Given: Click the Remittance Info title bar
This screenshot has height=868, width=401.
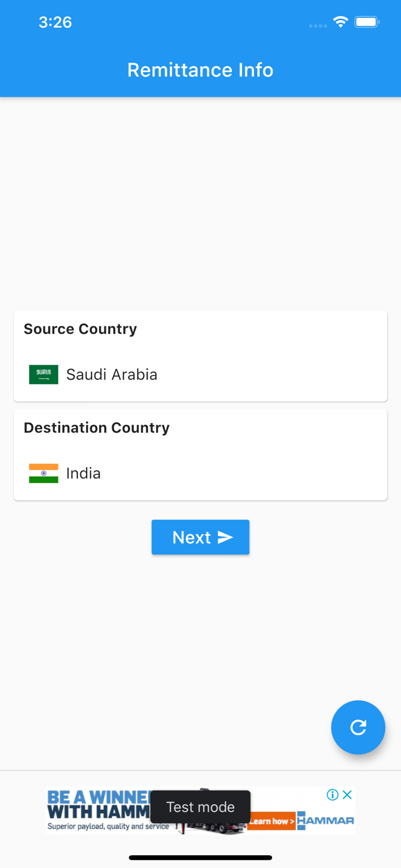Looking at the screenshot, I should (x=200, y=69).
